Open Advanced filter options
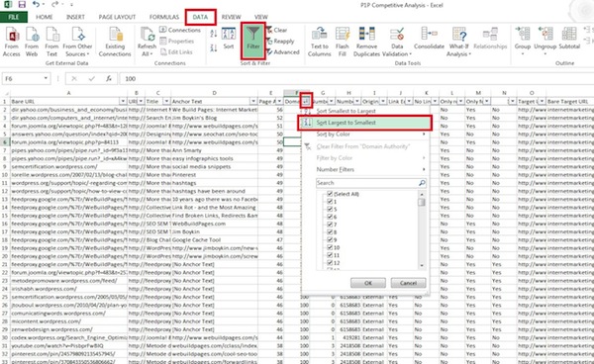This screenshot has width=594, height=364. (282, 51)
